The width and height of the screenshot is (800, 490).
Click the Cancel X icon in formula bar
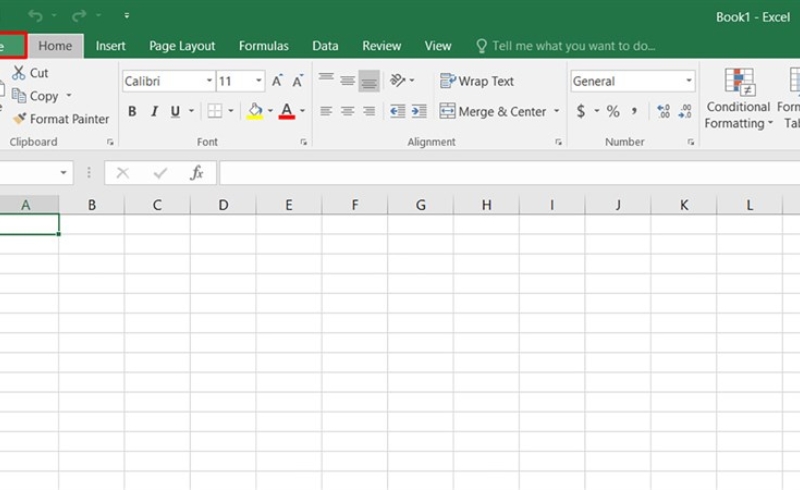[122, 173]
